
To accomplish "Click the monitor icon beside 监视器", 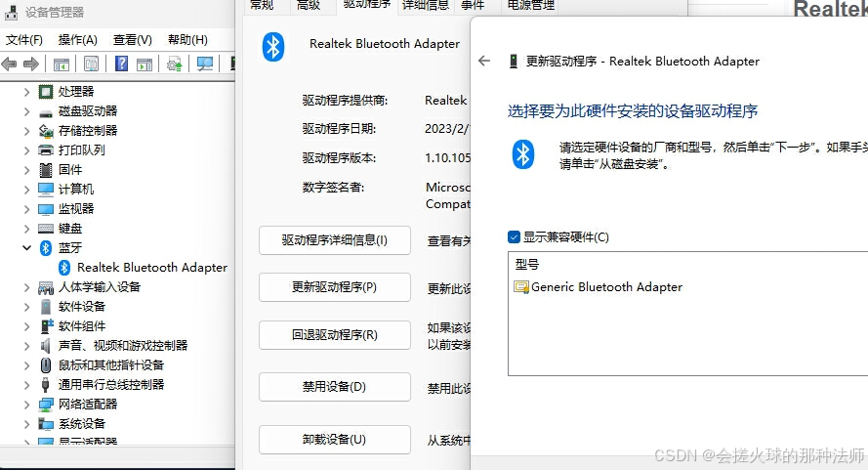I will (46, 209).
